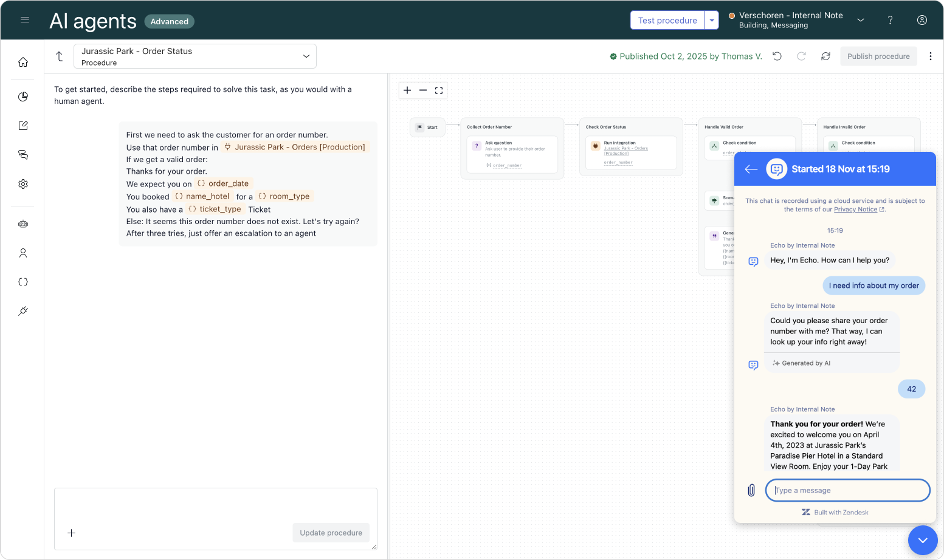Click the Handle Valid Order node title
The height and width of the screenshot is (560, 944).
pyautogui.click(x=723, y=127)
